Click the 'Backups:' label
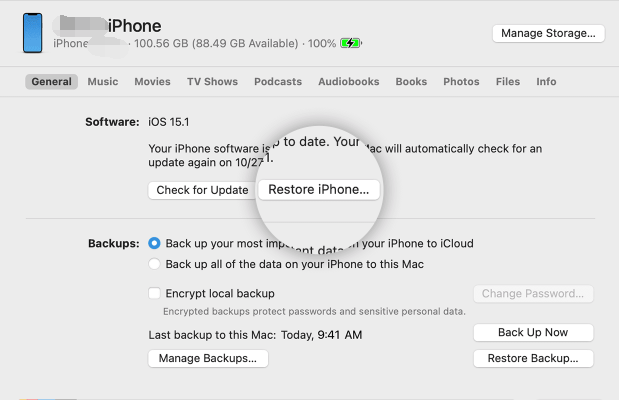 [114, 243]
